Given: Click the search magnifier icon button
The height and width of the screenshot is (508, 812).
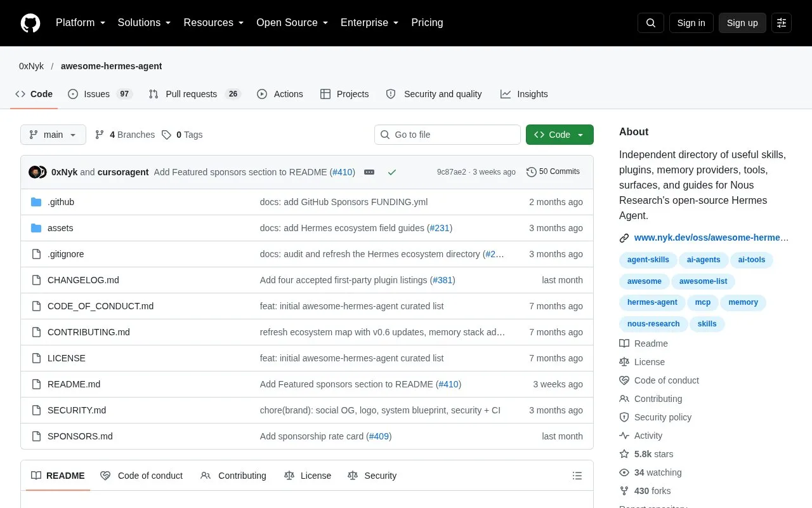Looking at the screenshot, I should pos(651,23).
